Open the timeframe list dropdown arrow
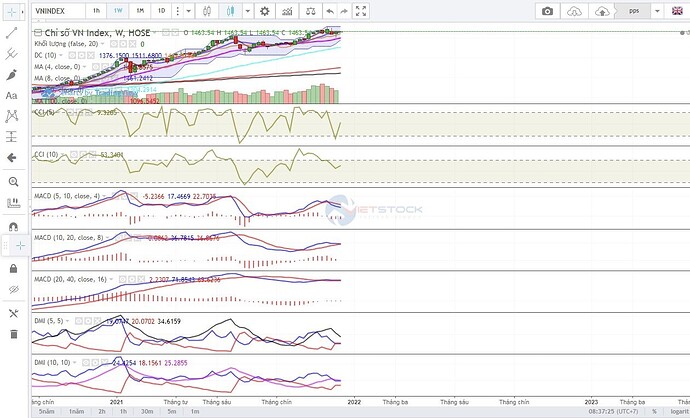 point(188,11)
